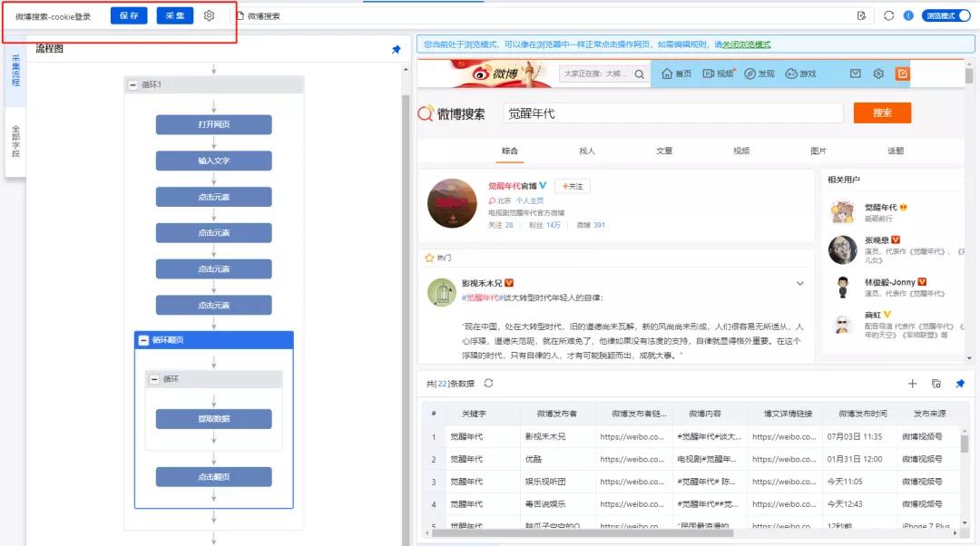Image resolution: width=980 pixels, height=546 pixels.
Task: Open the 个人主页 link
Action: click(530, 200)
